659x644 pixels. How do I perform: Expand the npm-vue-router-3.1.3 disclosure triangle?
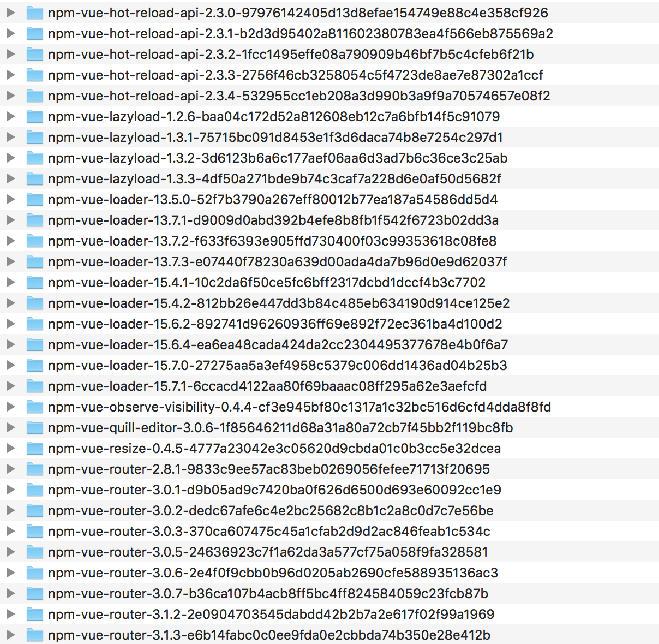tap(10, 635)
